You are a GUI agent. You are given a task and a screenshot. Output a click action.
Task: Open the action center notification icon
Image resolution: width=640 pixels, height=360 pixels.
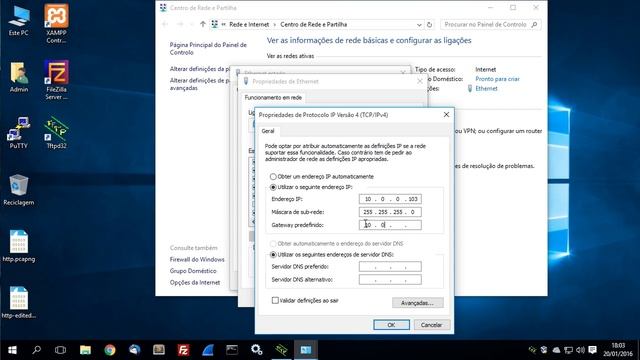point(593,350)
